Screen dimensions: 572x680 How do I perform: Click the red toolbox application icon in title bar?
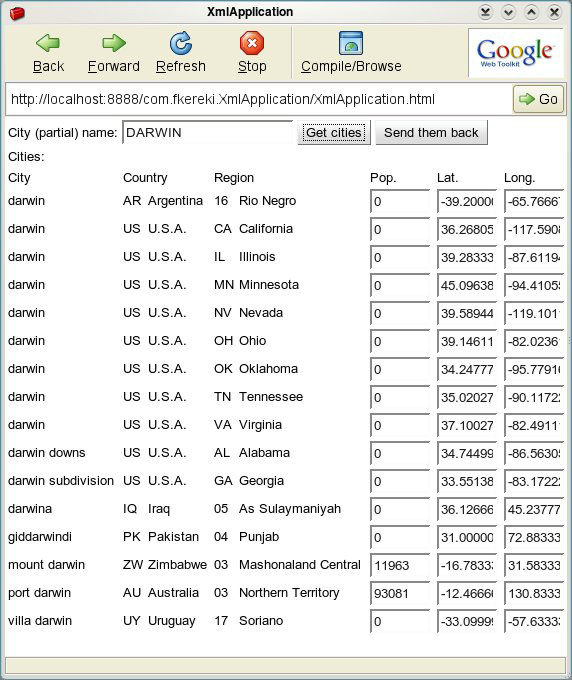(x=17, y=13)
